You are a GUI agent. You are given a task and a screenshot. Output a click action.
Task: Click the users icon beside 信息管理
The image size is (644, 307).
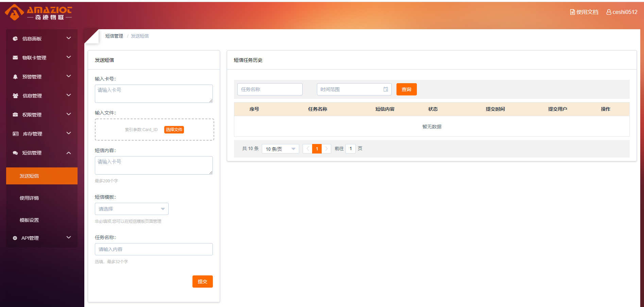[x=15, y=96]
